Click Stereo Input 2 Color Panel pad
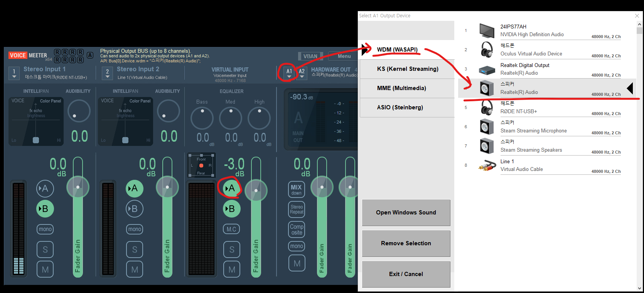Screen dimensions: 644x293 pyautogui.click(x=125, y=121)
